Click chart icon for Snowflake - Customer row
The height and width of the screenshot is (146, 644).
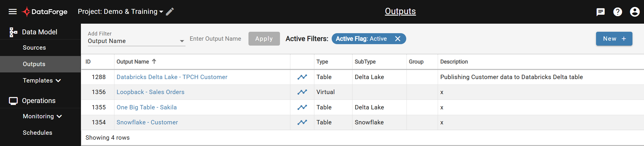pyautogui.click(x=302, y=122)
